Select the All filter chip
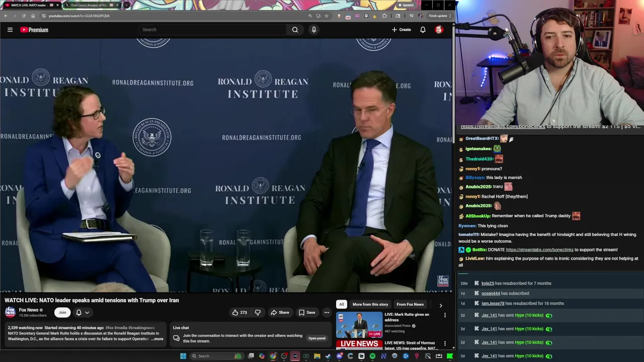The height and width of the screenshot is (362, 644). point(341,304)
